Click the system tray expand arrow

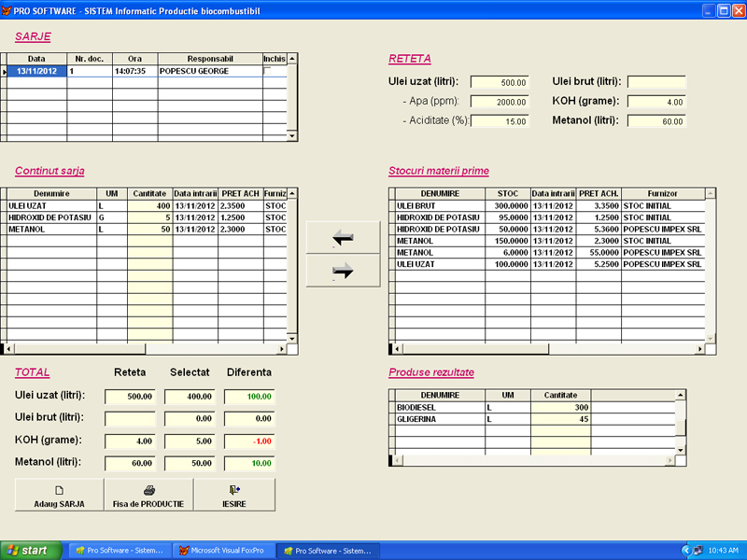coord(686,551)
